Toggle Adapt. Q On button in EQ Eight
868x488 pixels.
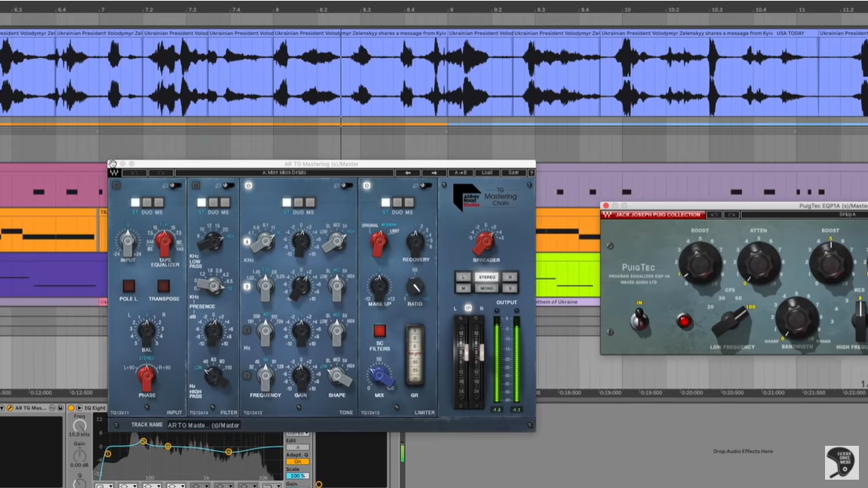click(x=297, y=462)
